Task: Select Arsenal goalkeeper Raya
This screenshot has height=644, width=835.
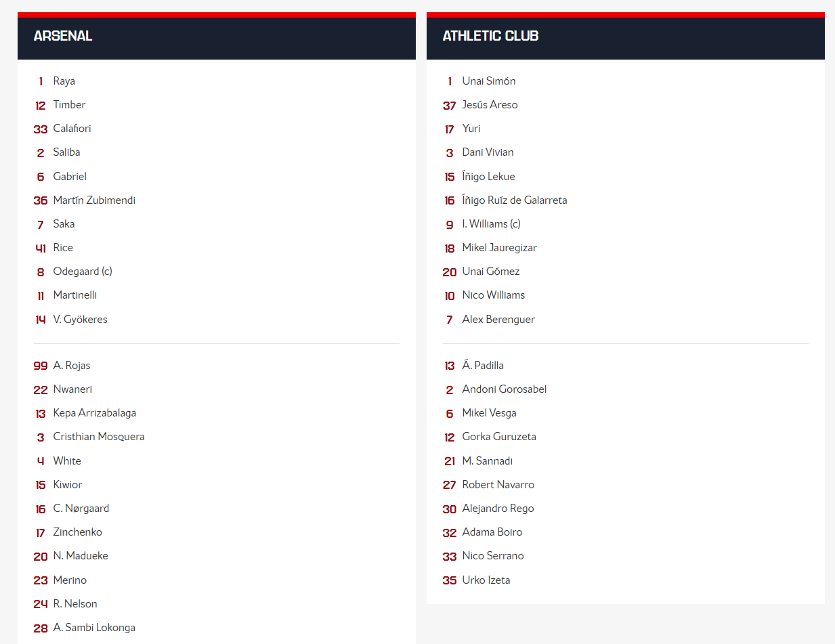Action: click(x=64, y=81)
